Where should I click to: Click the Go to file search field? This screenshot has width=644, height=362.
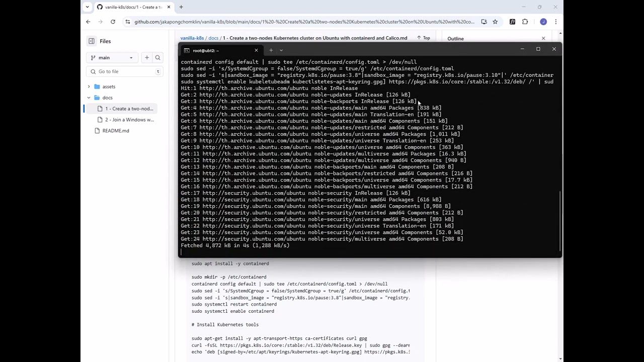[x=125, y=71]
